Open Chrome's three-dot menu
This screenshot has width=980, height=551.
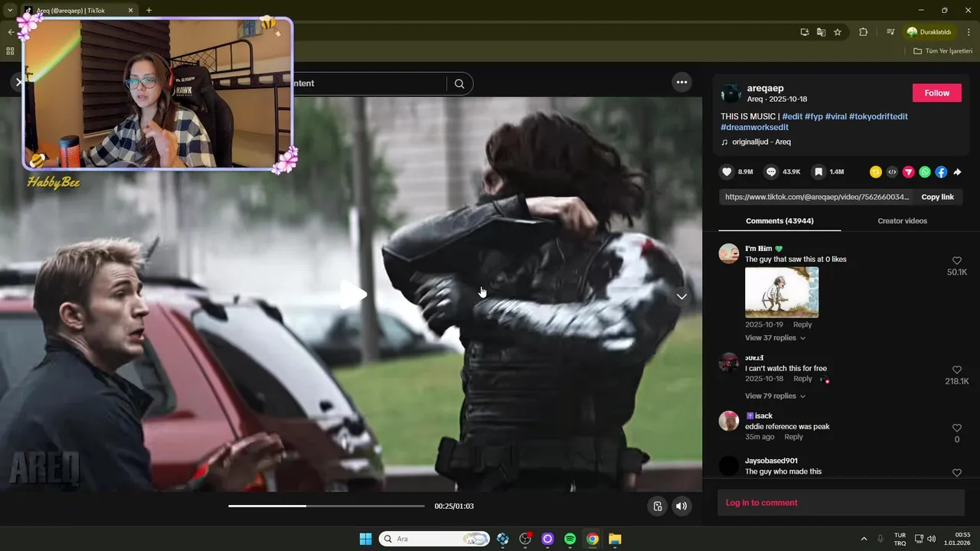click(x=969, y=32)
